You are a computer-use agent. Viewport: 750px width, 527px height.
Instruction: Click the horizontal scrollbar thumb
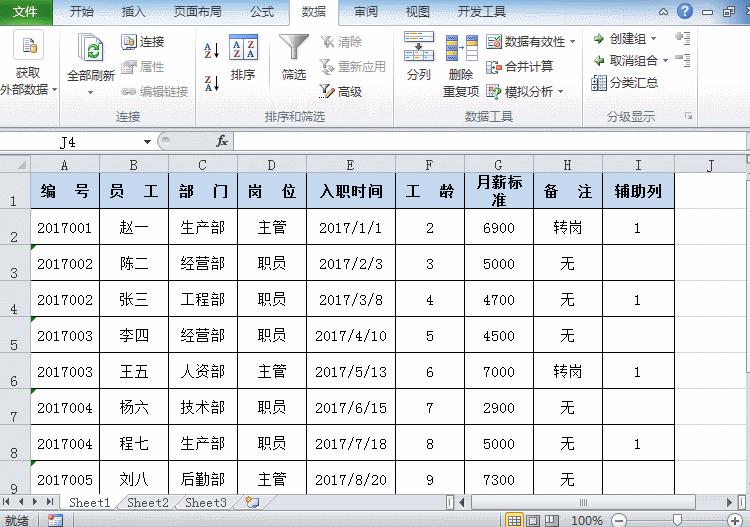(583, 502)
